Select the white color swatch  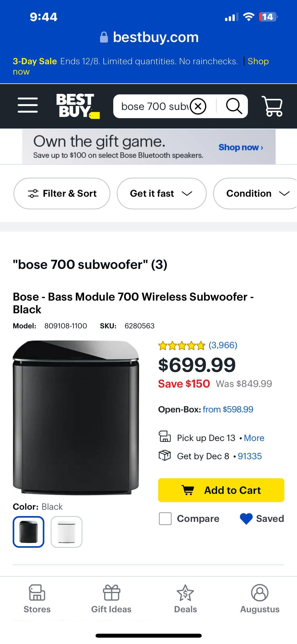click(x=66, y=532)
